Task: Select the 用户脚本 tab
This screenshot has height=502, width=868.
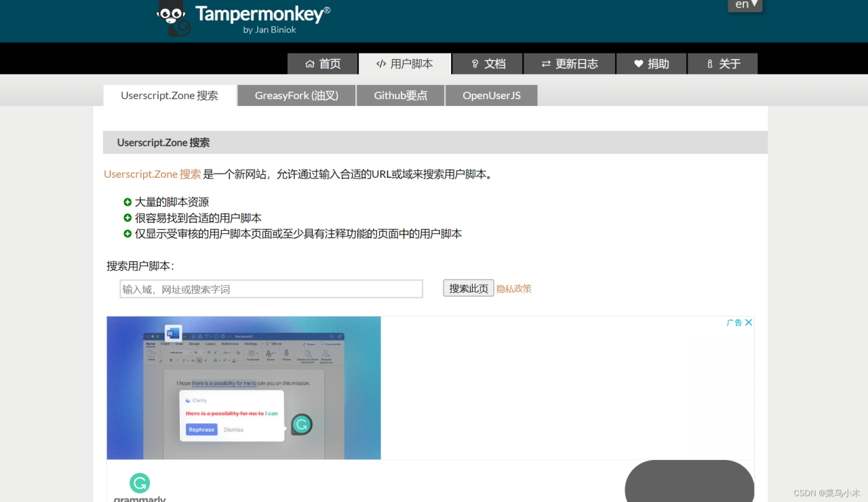Action: point(405,64)
